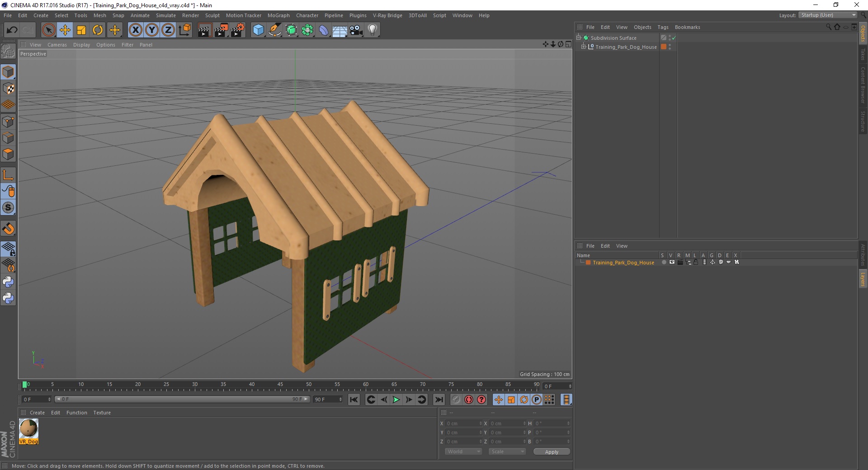The height and width of the screenshot is (470, 868).
Task: Toggle layer Render clapper icon
Action: point(680,262)
